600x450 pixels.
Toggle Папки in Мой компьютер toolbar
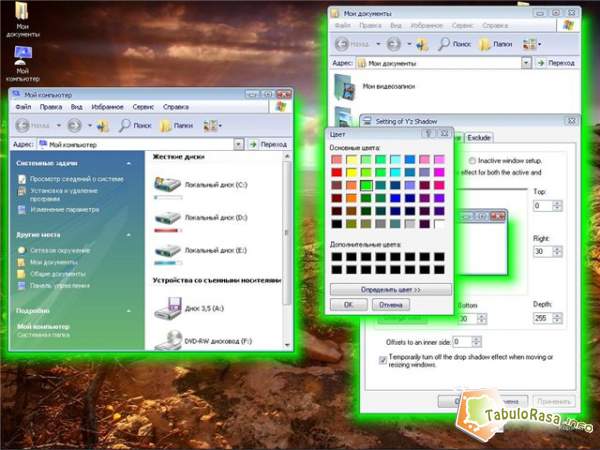tap(176, 126)
